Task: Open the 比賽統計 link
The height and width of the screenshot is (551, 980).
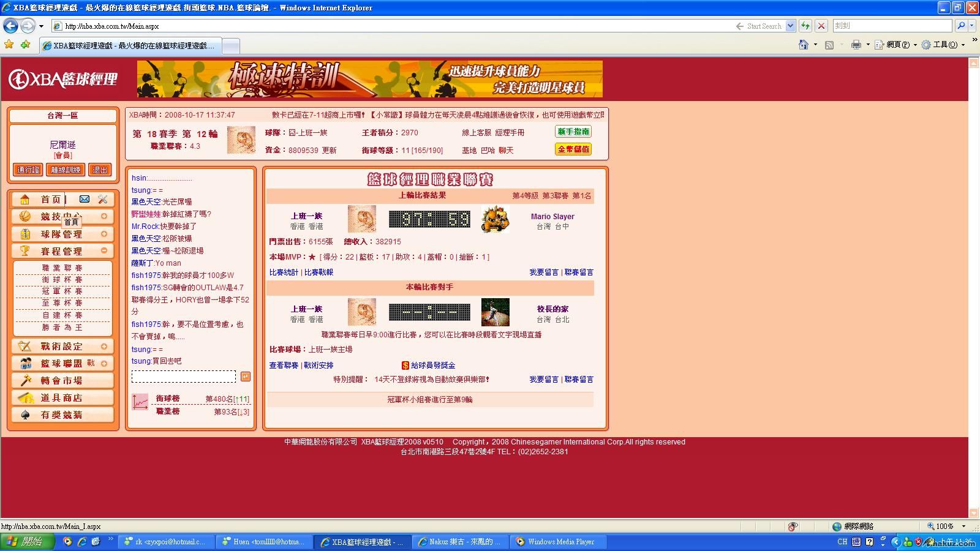Action: tap(284, 272)
